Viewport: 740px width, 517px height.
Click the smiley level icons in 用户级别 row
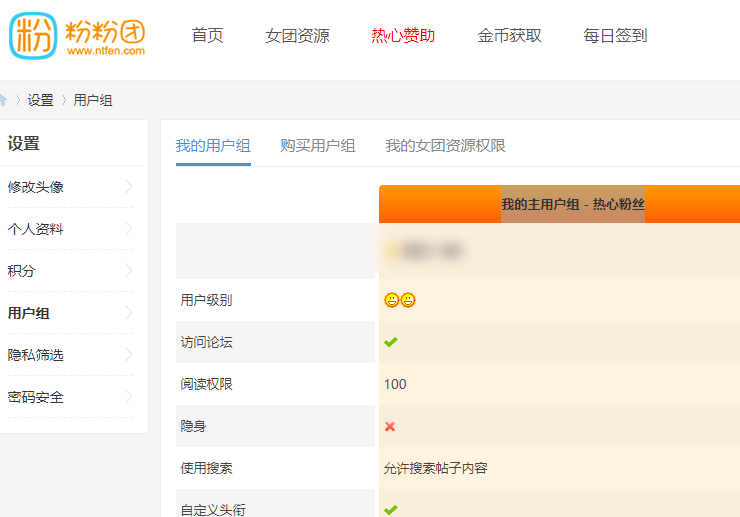pos(400,300)
